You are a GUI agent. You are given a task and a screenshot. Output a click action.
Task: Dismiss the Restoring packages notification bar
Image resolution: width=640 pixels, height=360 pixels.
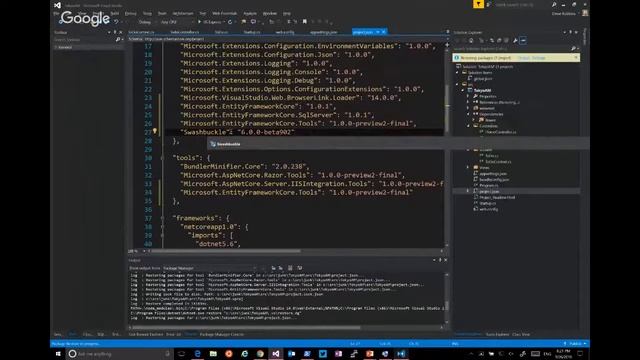tap(576, 58)
